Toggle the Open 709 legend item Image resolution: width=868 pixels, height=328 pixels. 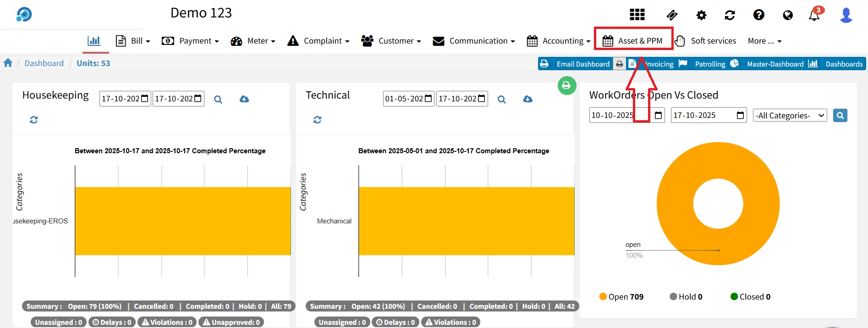(x=621, y=297)
